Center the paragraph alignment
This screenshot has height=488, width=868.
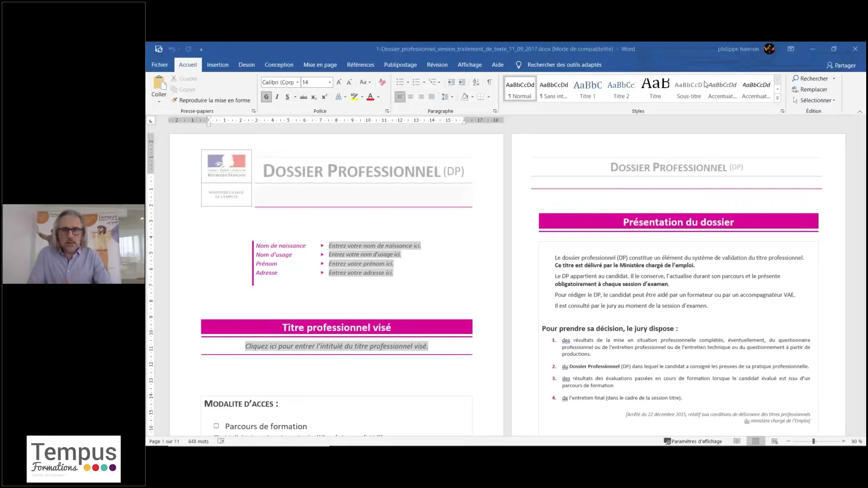(x=410, y=97)
